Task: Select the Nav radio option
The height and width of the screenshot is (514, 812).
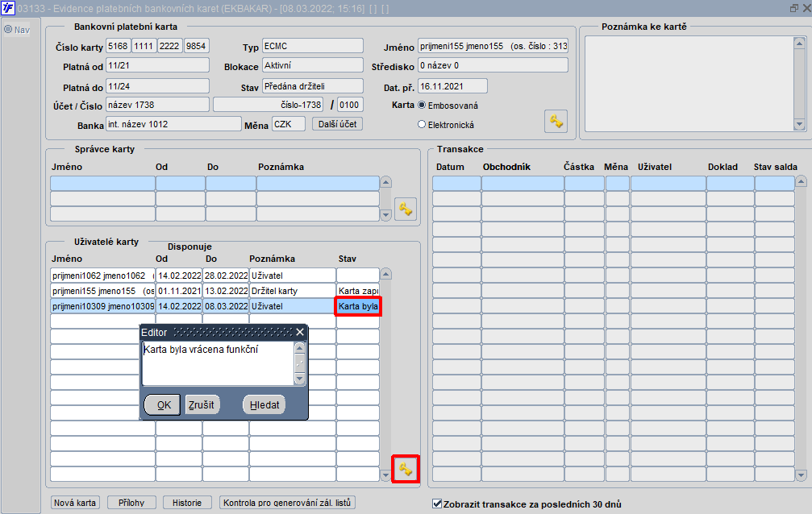Action: pyautogui.click(x=8, y=30)
